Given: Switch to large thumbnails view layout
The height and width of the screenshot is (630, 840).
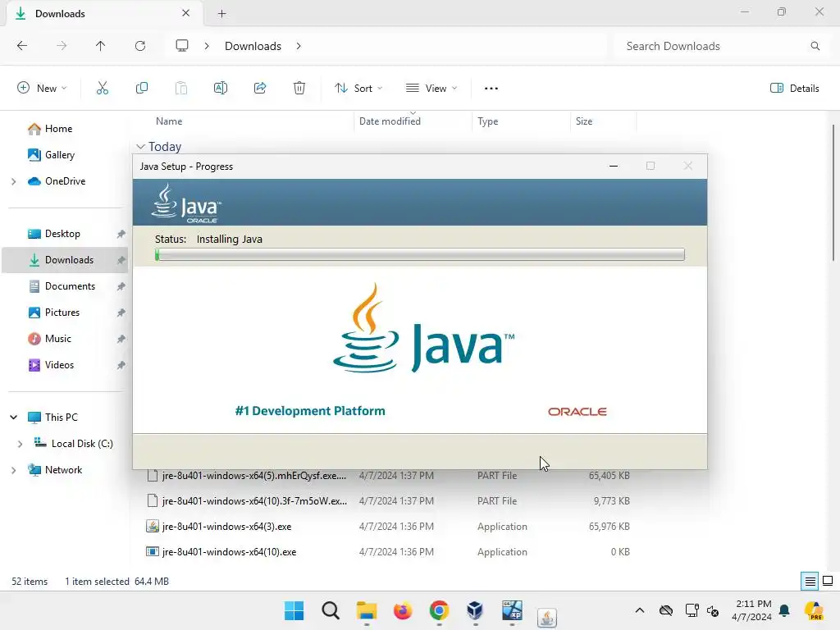Looking at the screenshot, I should 828,582.
